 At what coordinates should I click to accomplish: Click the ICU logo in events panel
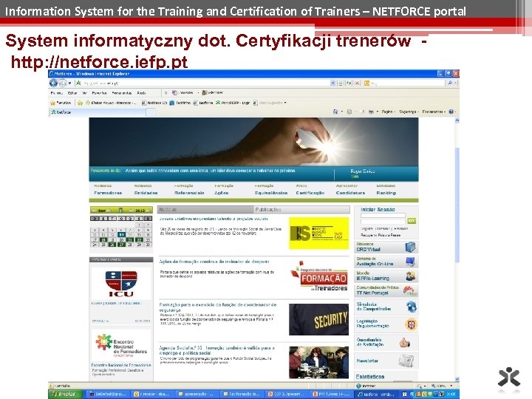(121, 284)
